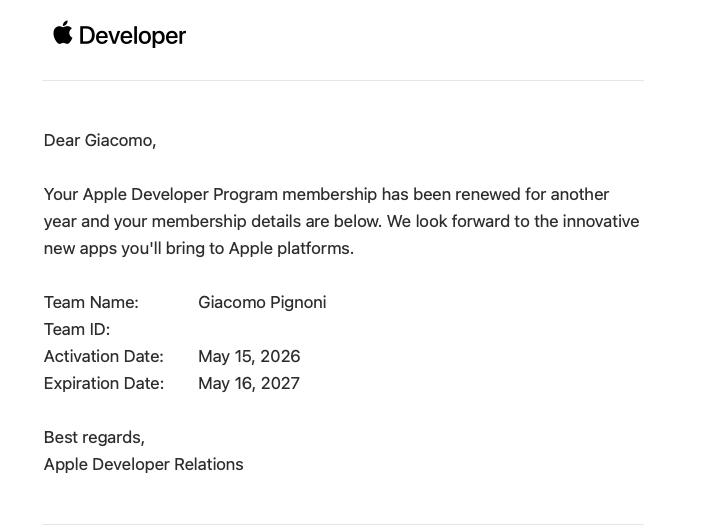Click the "Developer" header text

132,36
